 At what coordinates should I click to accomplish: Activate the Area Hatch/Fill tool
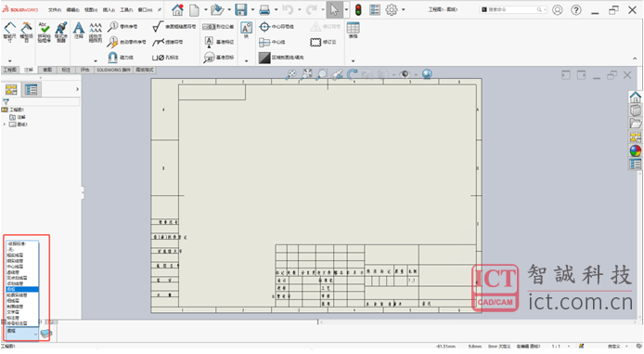click(281, 58)
